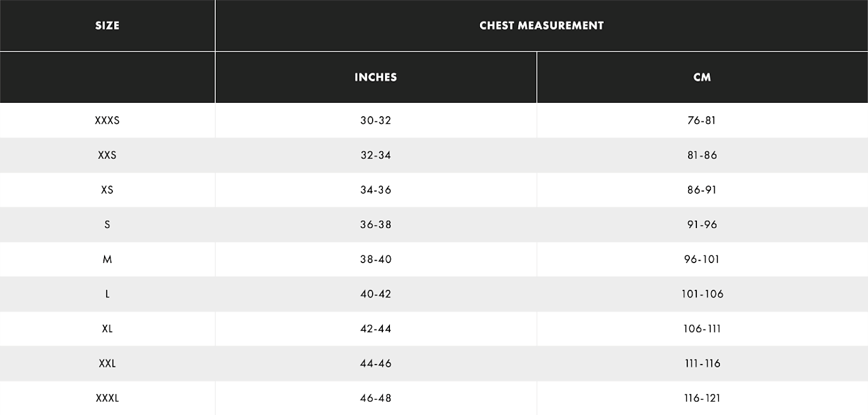Click the INCHES column header
Screen dimensions: 868x415
point(376,77)
